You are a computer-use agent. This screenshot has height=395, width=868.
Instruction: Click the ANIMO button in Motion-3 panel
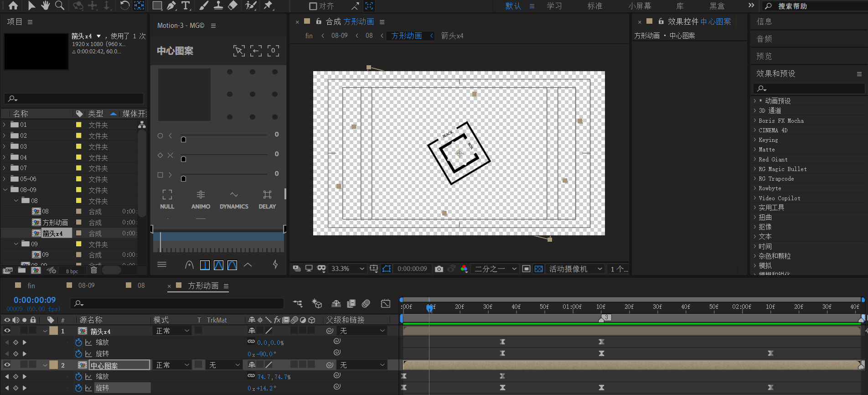click(x=201, y=200)
